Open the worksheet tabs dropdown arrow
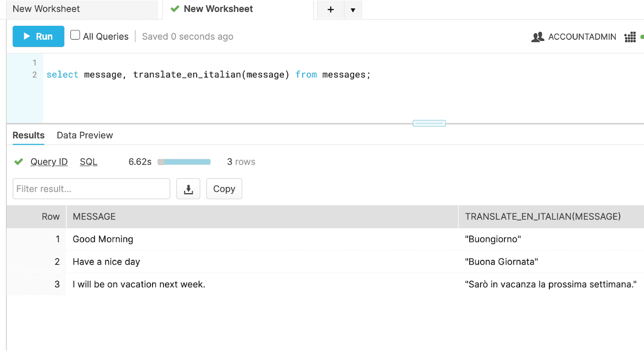The width and height of the screenshot is (644, 351). (353, 10)
